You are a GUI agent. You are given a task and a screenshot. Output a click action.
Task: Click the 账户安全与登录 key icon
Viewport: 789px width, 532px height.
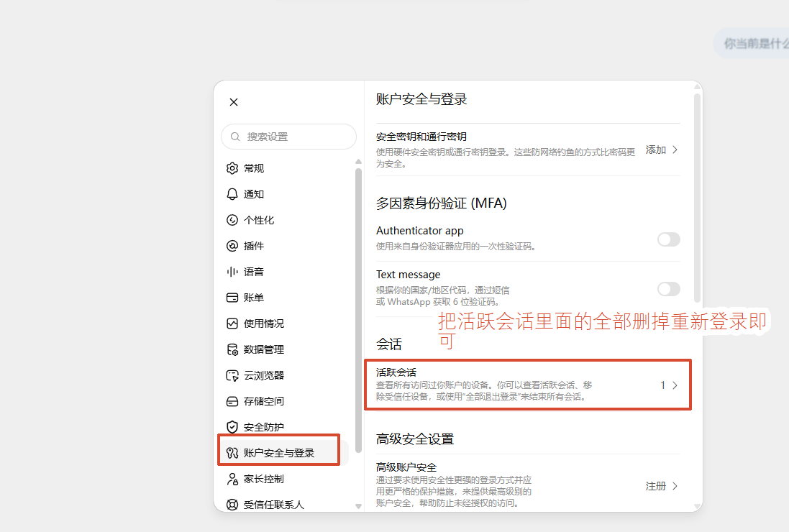point(232,453)
